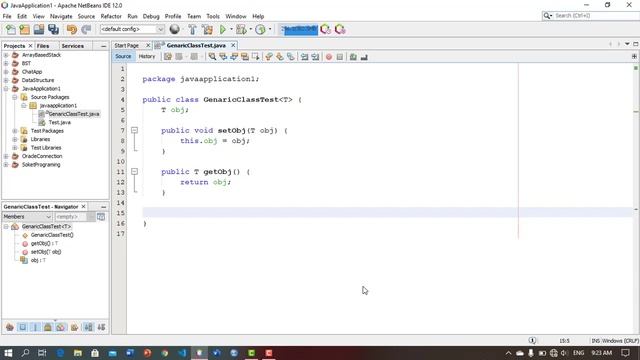Click the Profile Project clock icon
The width and height of the screenshot is (640, 360).
tap(260, 29)
